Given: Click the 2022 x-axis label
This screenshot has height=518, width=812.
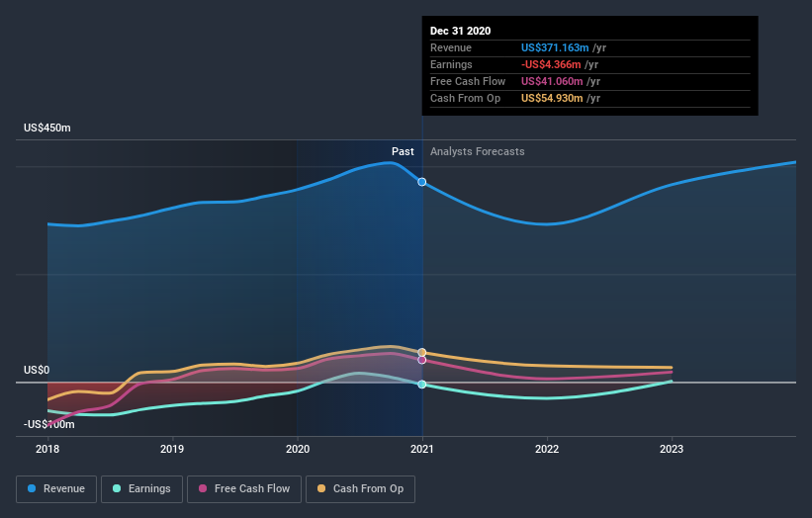Looking at the screenshot, I should (x=547, y=449).
